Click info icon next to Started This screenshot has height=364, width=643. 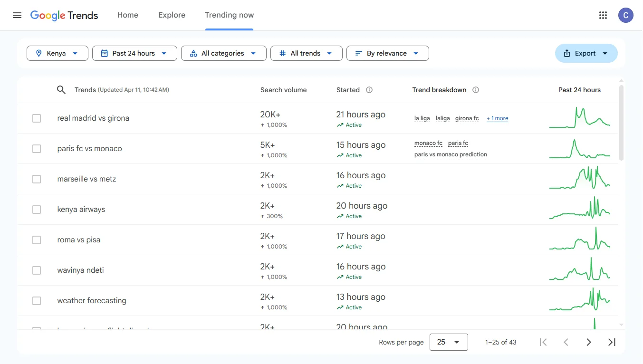[x=369, y=90]
